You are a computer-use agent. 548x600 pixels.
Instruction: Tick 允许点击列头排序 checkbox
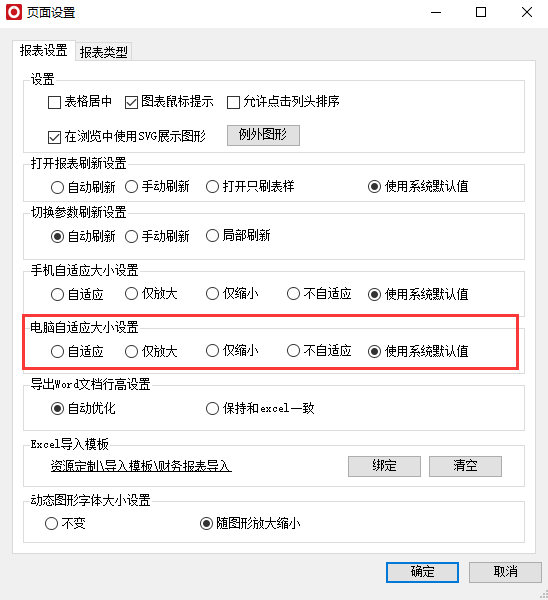233,102
